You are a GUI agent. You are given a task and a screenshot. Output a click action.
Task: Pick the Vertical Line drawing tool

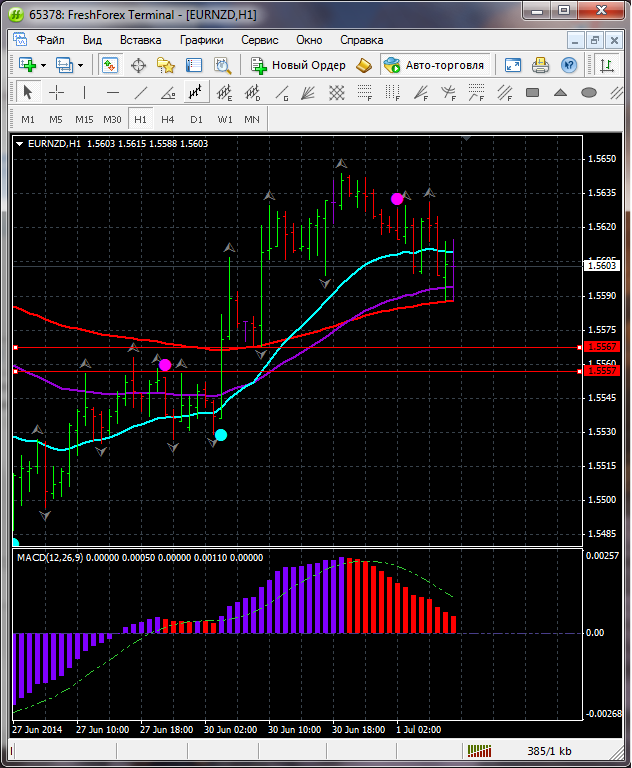84,92
